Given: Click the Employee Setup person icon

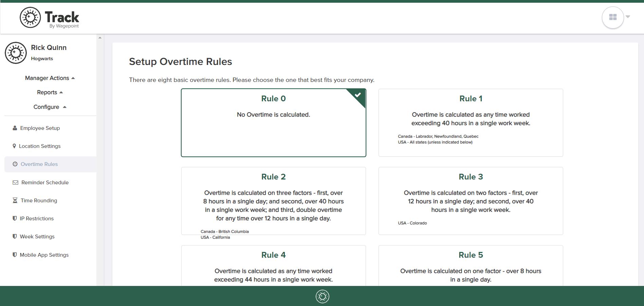Looking at the screenshot, I should tap(15, 128).
